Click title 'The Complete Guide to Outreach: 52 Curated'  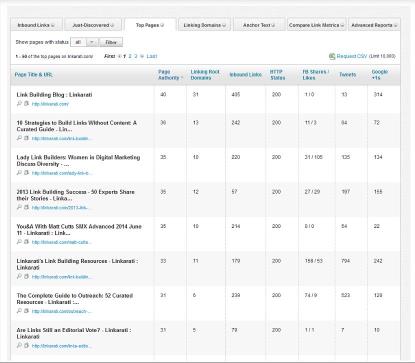tap(75, 299)
